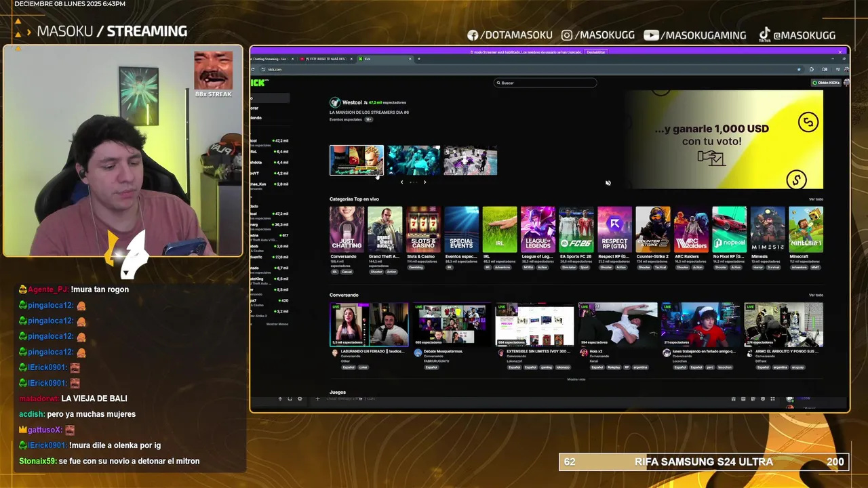This screenshot has width=868, height=488.
Task: Open the Special Events category card
Action: (461, 229)
